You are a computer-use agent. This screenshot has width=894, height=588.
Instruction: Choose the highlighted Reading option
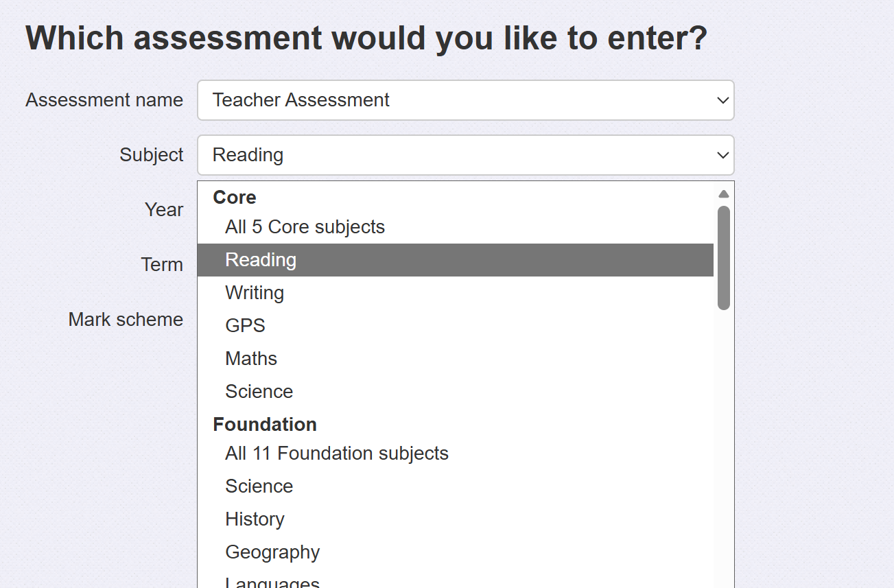261,260
